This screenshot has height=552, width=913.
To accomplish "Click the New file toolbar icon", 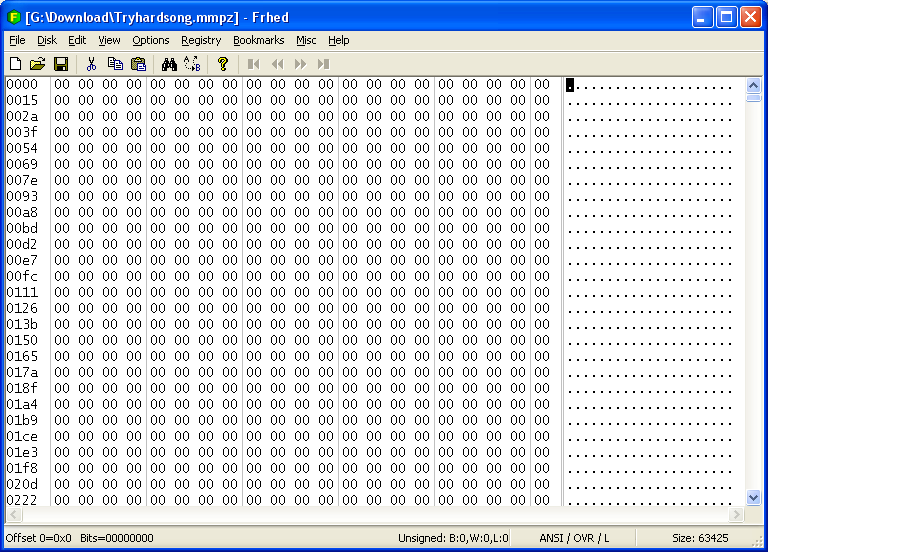I will [x=15, y=64].
